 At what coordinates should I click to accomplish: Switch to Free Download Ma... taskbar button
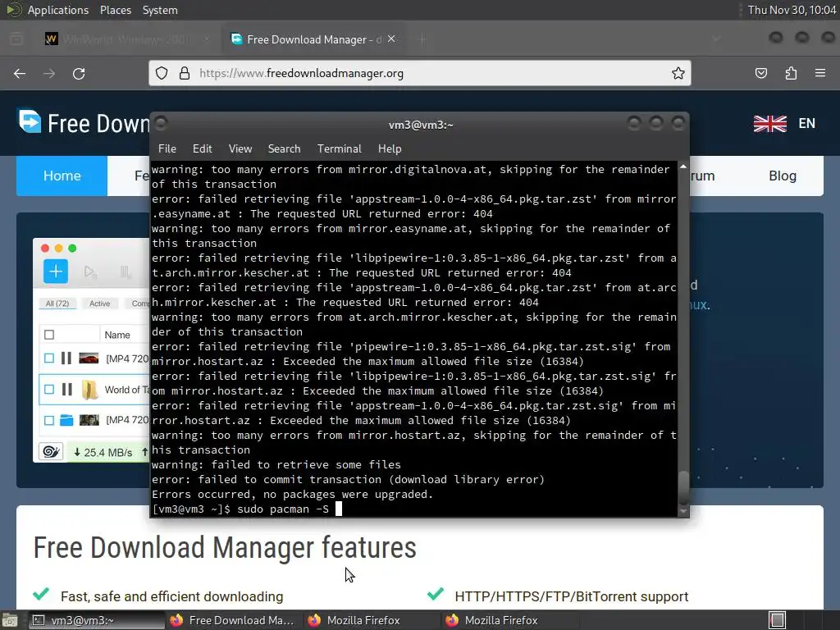click(233, 620)
